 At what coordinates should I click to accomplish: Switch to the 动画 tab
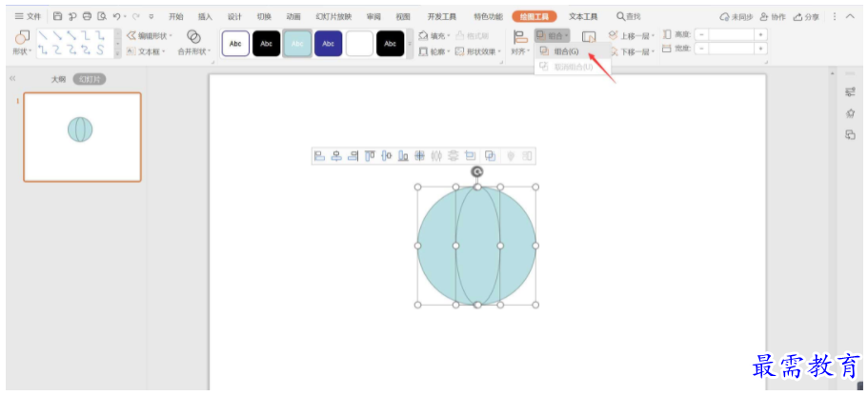(x=293, y=17)
